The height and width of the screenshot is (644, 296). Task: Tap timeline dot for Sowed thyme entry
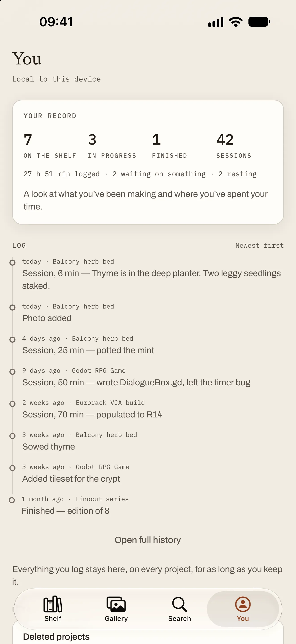12,436
